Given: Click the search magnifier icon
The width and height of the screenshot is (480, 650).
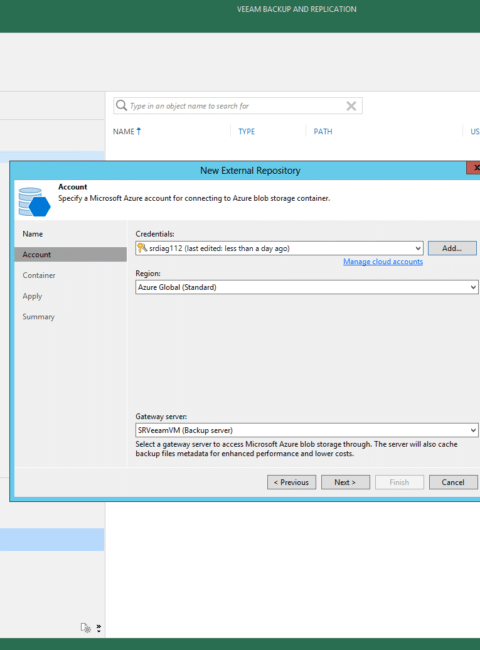Looking at the screenshot, I should click(x=121, y=105).
